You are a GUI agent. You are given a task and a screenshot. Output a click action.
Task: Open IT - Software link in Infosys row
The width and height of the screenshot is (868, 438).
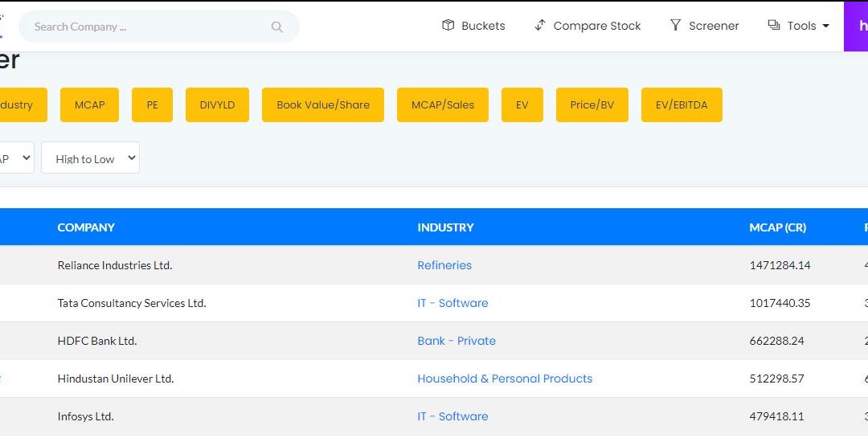pyautogui.click(x=452, y=415)
